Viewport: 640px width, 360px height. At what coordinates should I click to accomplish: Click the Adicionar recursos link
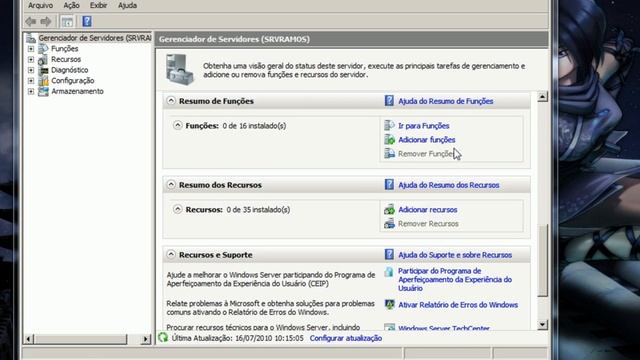[x=427, y=210]
